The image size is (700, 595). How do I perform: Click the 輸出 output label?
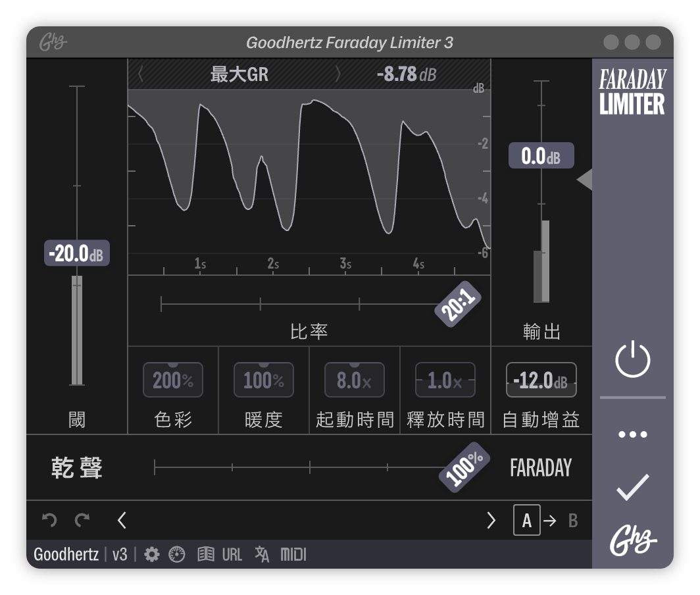(541, 332)
